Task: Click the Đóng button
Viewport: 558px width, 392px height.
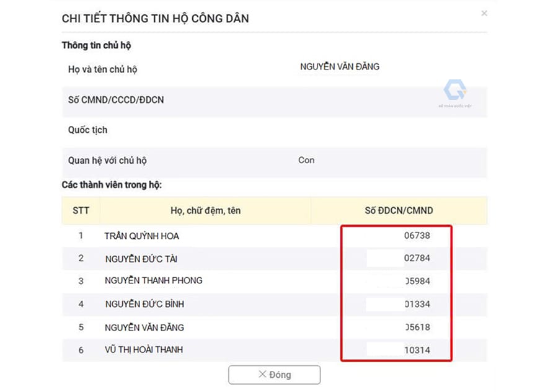Action: click(x=274, y=375)
